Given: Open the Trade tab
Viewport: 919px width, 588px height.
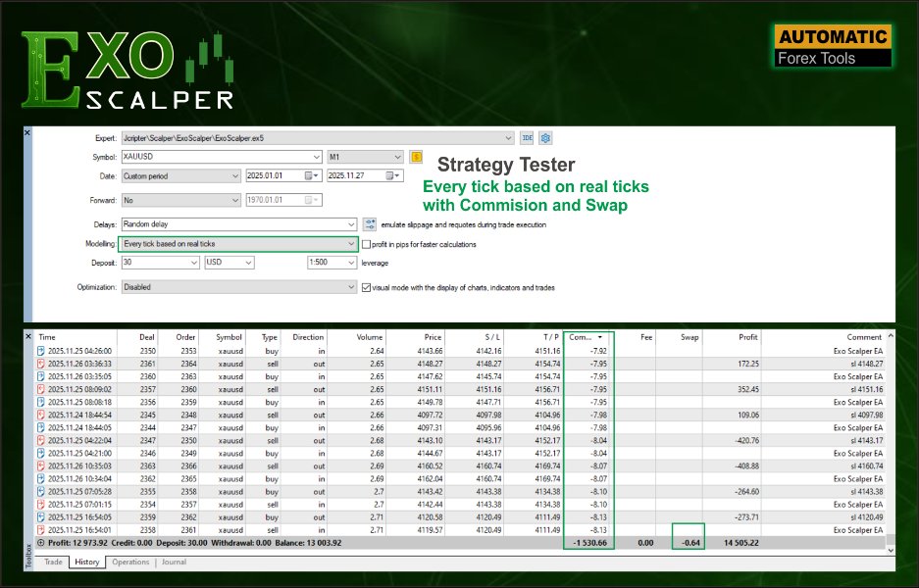Looking at the screenshot, I should [x=54, y=563].
